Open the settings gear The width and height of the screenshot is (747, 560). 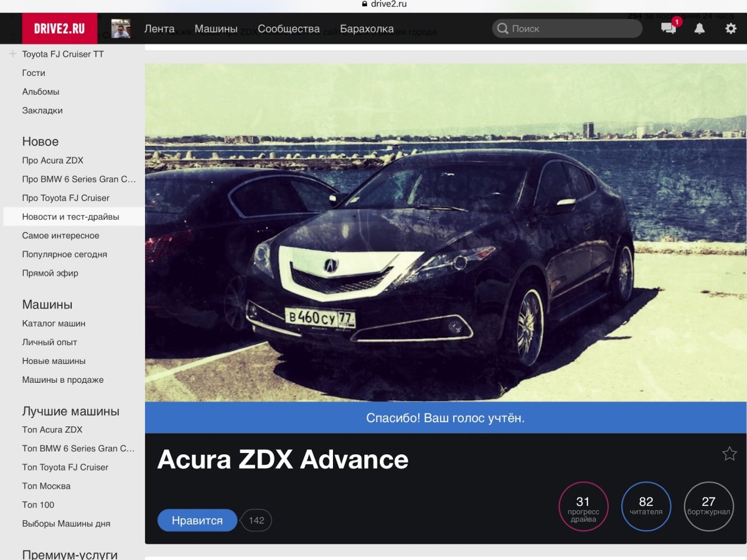click(731, 29)
